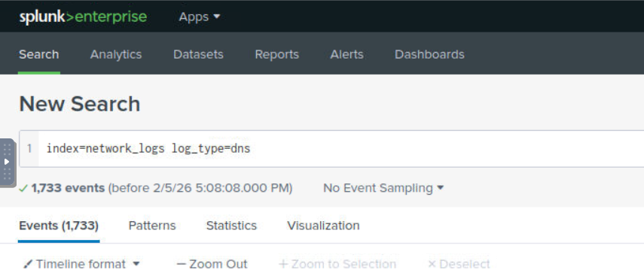Switch to the Patterns results tab
The width and height of the screenshot is (644, 276).
pyautogui.click(x=152, y=226)
